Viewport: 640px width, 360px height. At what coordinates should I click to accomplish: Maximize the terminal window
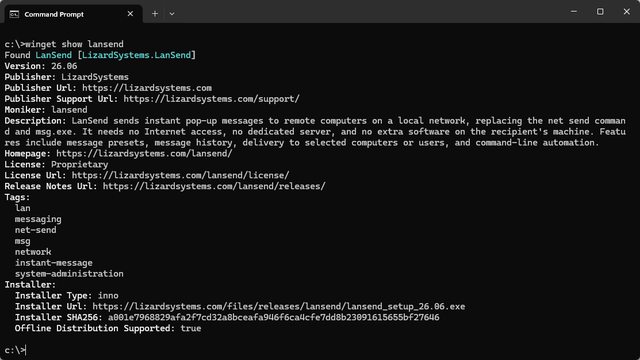(x=600, y=12)
